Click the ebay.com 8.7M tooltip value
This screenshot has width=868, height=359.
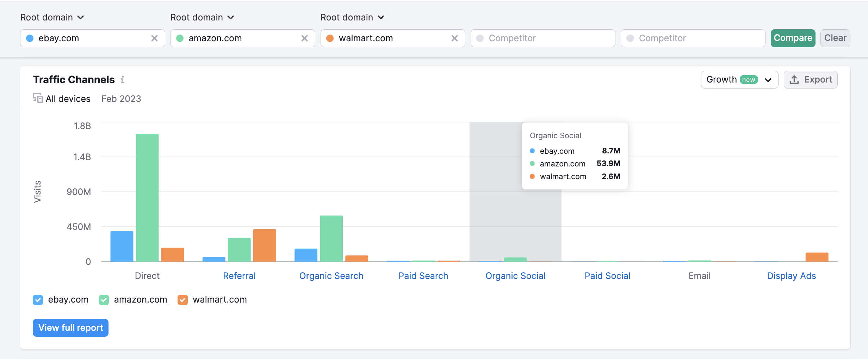(x=611, y=151)
